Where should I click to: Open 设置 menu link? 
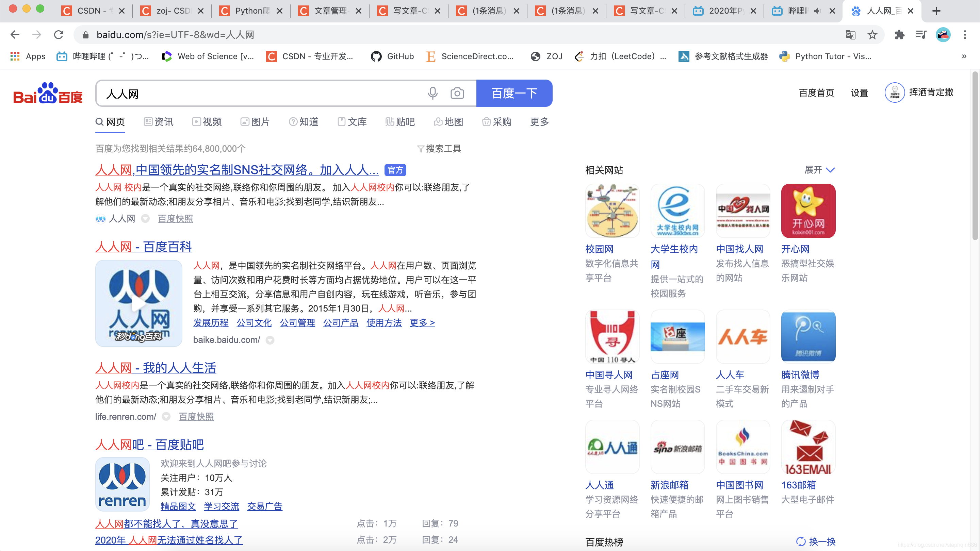point(860,93)
